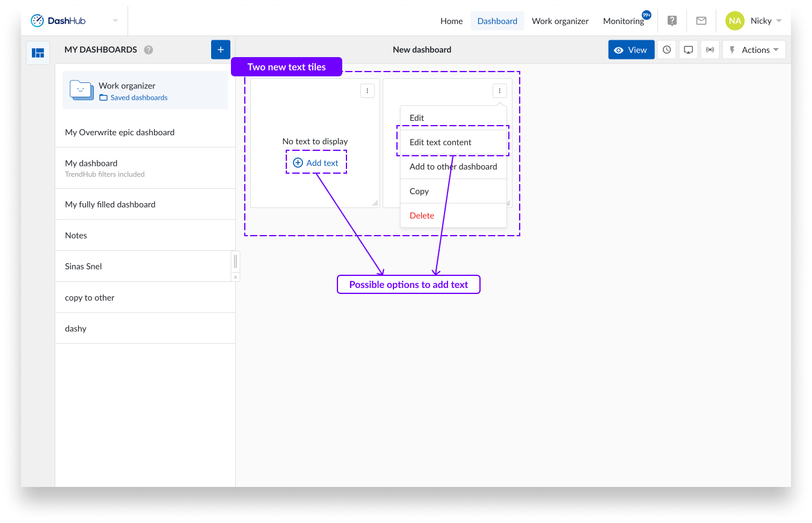Image resolution: width=812 pixels, height=523 pixels.
Task: Click the presentation screen icon
Action: click(689, 50)
